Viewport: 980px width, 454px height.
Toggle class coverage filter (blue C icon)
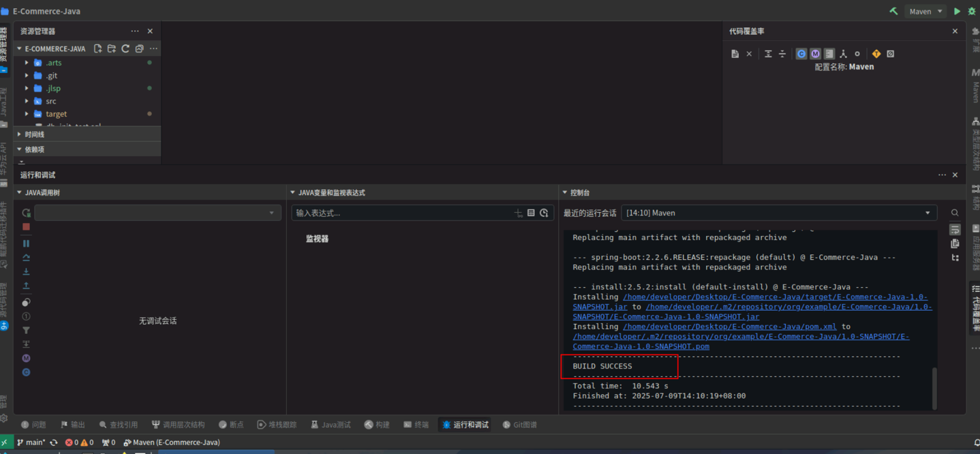tap(801, 54)
